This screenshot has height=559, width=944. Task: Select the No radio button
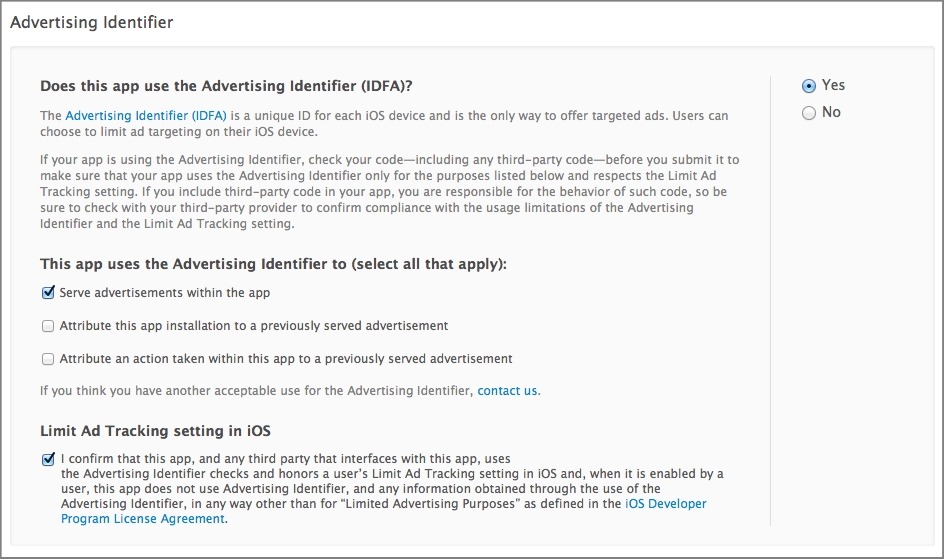(x=809, y=113)
